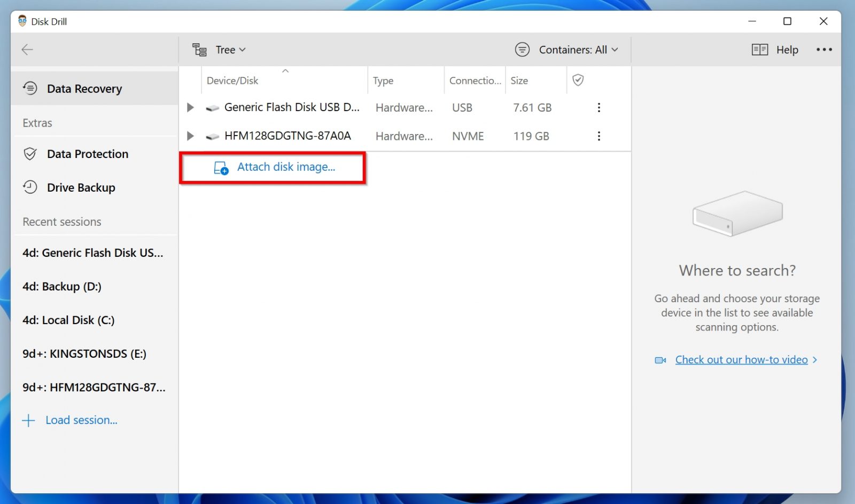Click the Tree view icon in toolbar

pos(199,49)
